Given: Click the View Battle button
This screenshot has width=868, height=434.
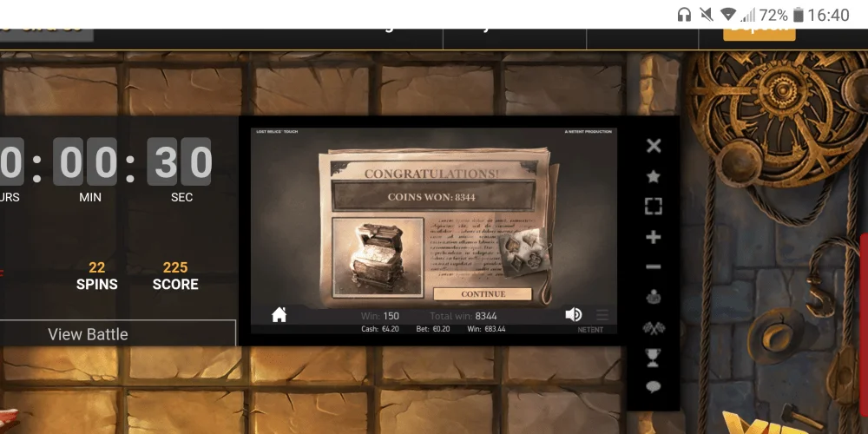Looking at the screenshot, I should coord(88,334).
